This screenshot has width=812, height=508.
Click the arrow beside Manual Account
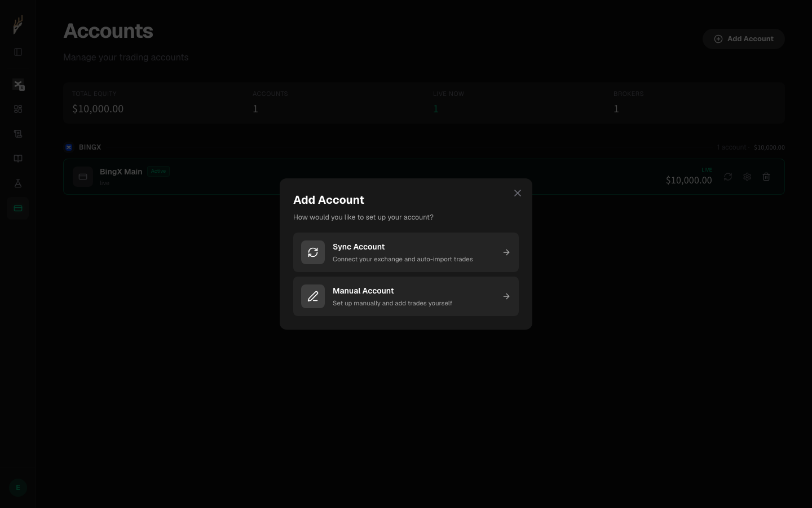(x=506, y=296)
